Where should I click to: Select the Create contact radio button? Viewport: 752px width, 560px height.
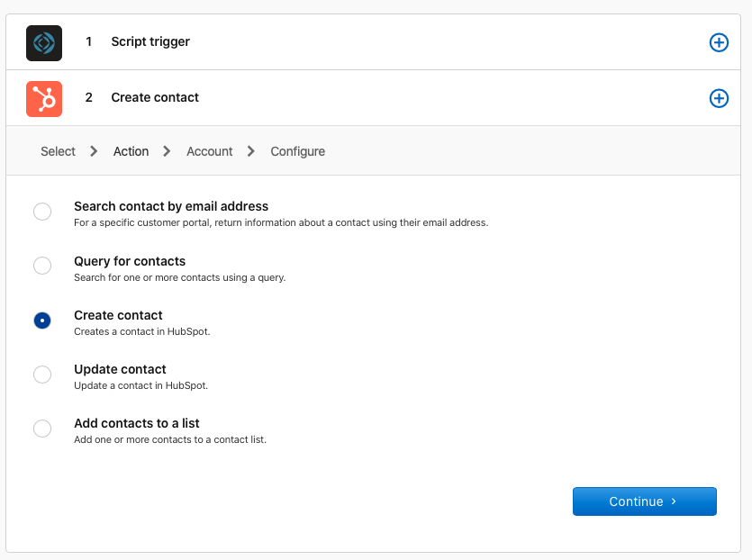(42, 321)
